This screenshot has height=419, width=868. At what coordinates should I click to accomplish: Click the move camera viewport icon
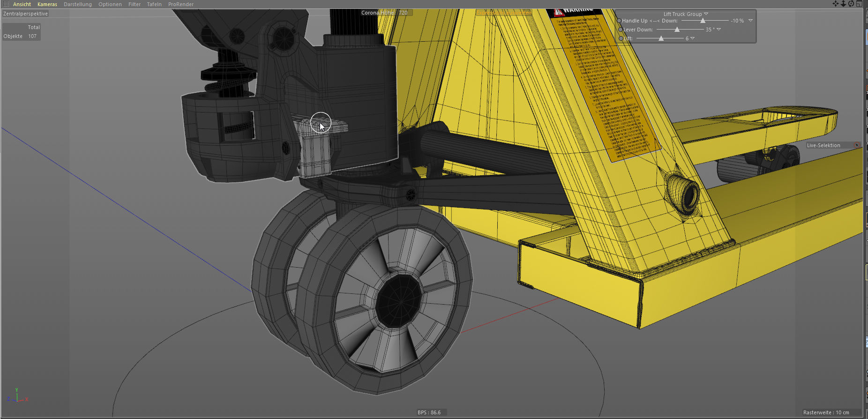tap(835, 4)
